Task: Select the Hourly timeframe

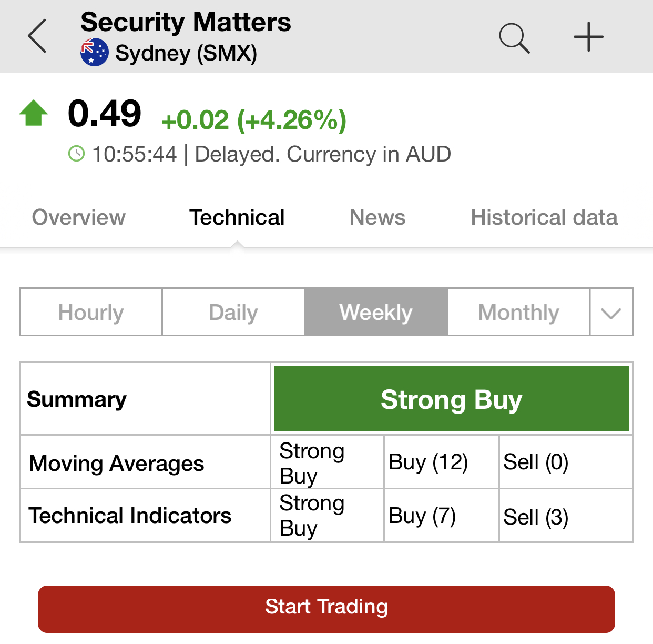Action: 91,312
